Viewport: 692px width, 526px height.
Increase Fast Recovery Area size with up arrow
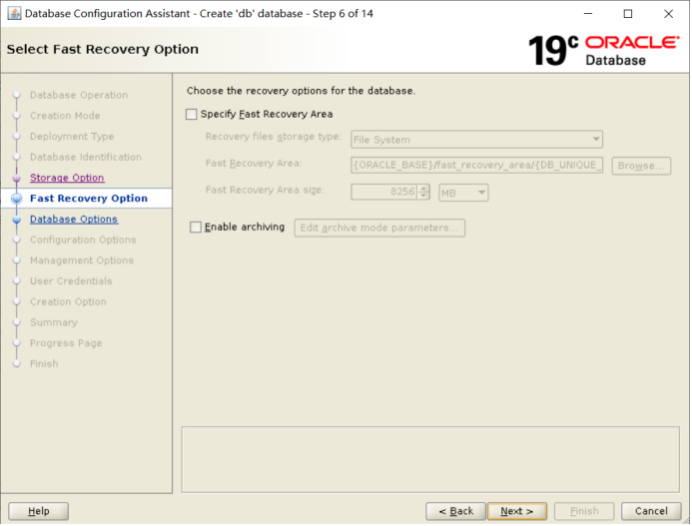tap(424, 188)
